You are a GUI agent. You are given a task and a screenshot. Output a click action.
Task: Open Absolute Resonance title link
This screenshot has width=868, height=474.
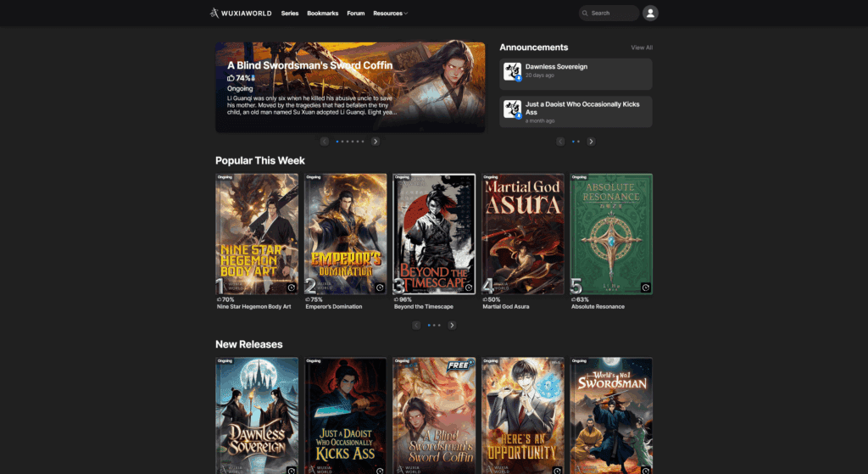(598, 307)
